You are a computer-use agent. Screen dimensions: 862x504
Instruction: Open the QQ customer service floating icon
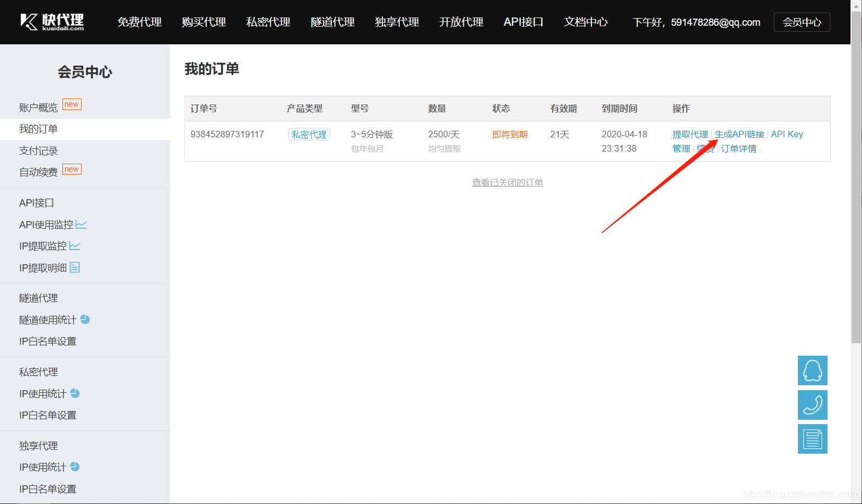(812, 370)
